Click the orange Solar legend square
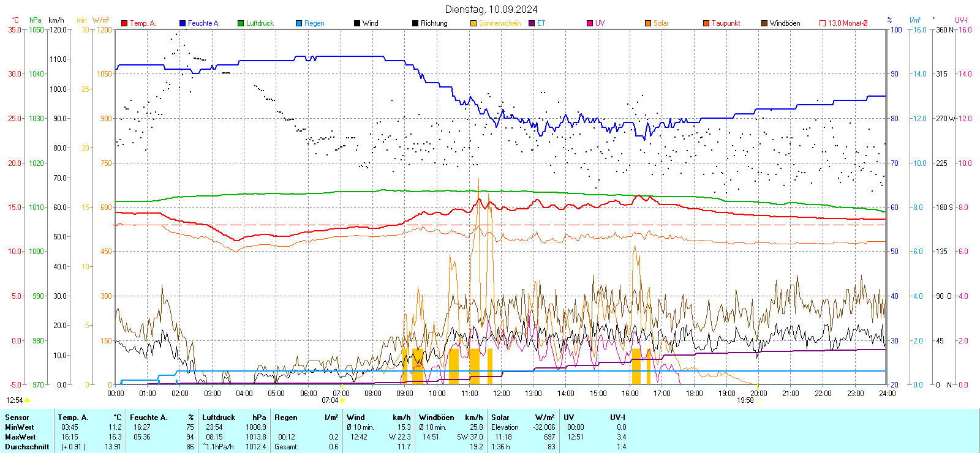The width and height of the screenshot is (980, 453). coord(648,23)
